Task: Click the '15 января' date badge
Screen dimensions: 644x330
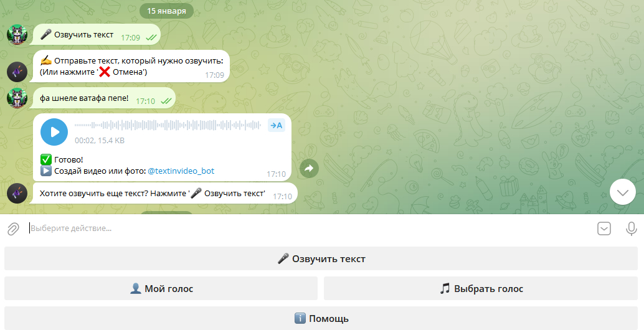Action: [x=166, y=11]
